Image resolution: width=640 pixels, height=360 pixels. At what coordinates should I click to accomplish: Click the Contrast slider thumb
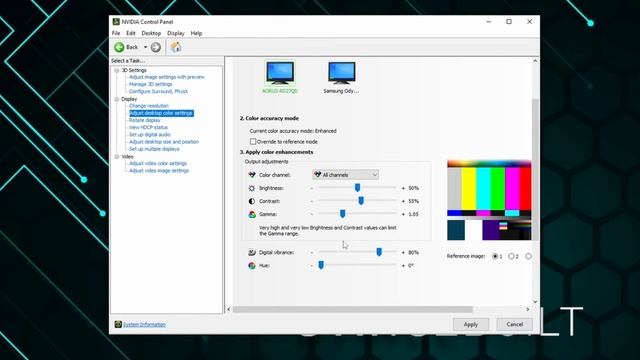pyautogui.click(x=361, y=201)
